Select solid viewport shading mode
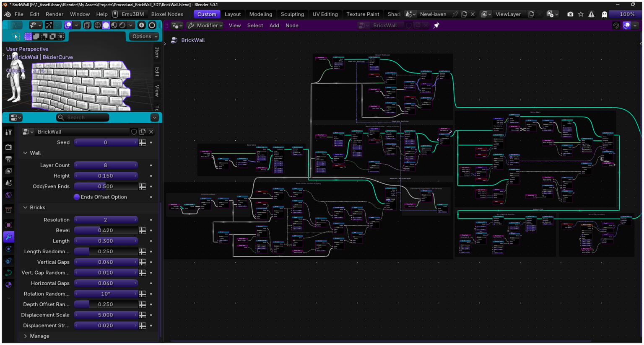 tap(106, 25)
